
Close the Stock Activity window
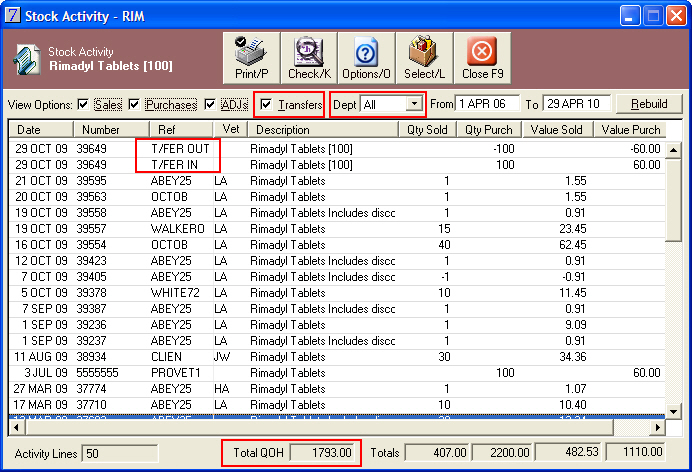[x=675, y=16]
